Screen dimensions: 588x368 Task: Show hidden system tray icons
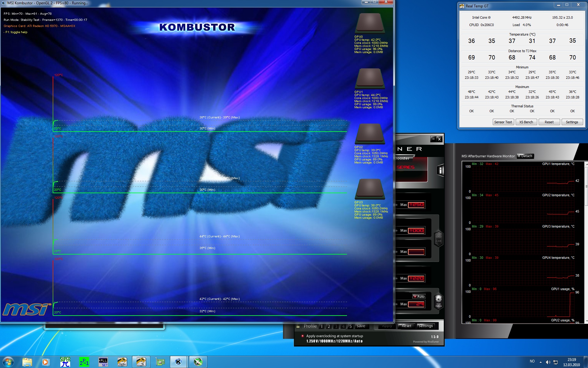click(x=541, y=362)
